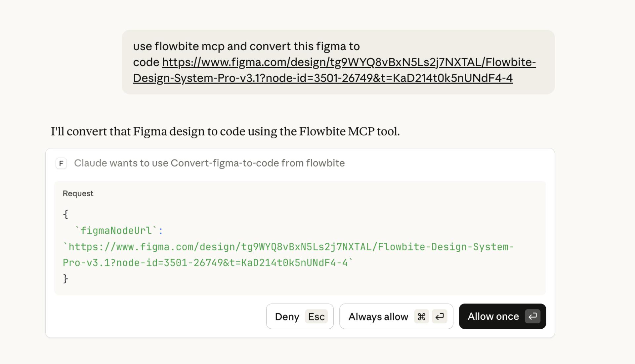Click the Request panel header label
The image size is (635, 364).
point(78,193)
